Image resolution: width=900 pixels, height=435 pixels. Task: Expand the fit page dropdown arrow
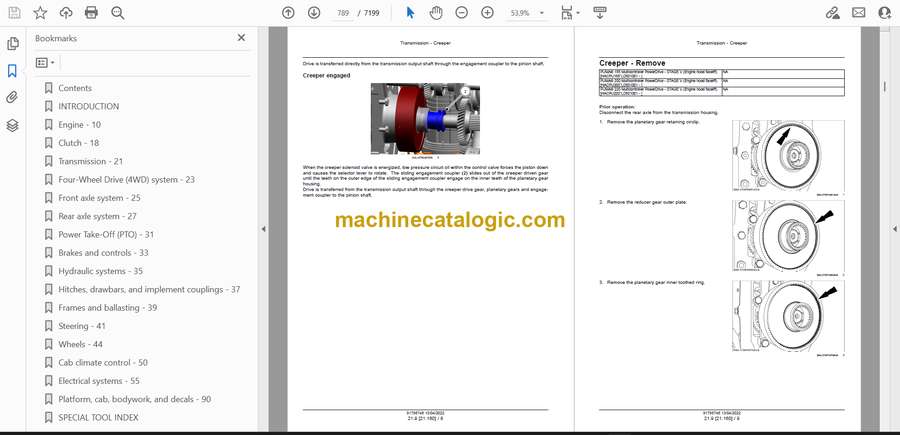coord(578,13)
